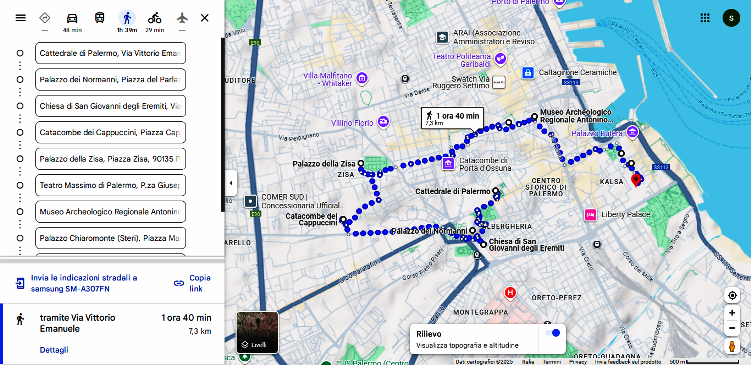Expand Dettagli for the route

click(x=54, y=350)
